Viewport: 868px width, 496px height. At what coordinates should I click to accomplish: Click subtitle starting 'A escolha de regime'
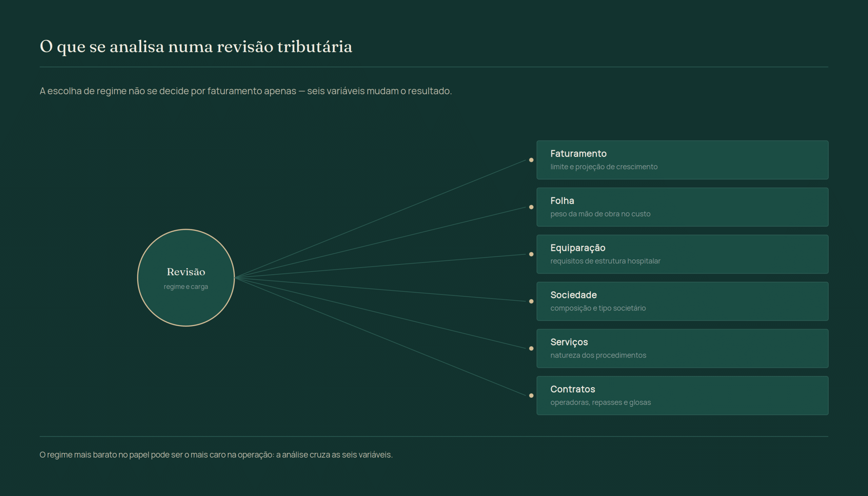pos(245,91)
